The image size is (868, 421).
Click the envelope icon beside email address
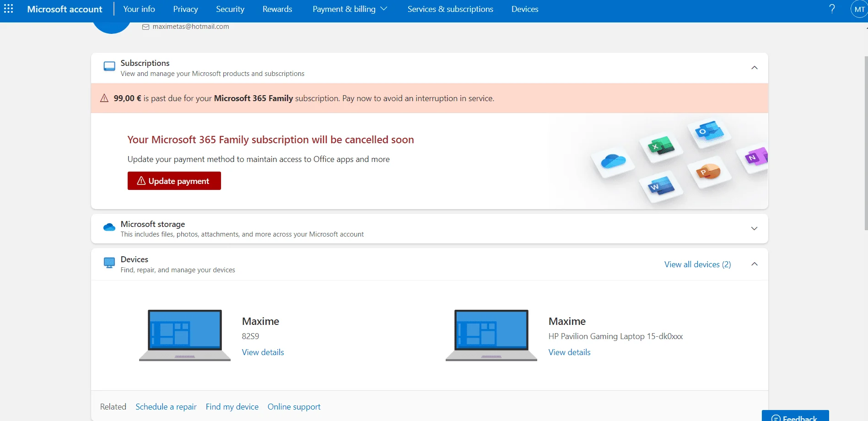146,27
